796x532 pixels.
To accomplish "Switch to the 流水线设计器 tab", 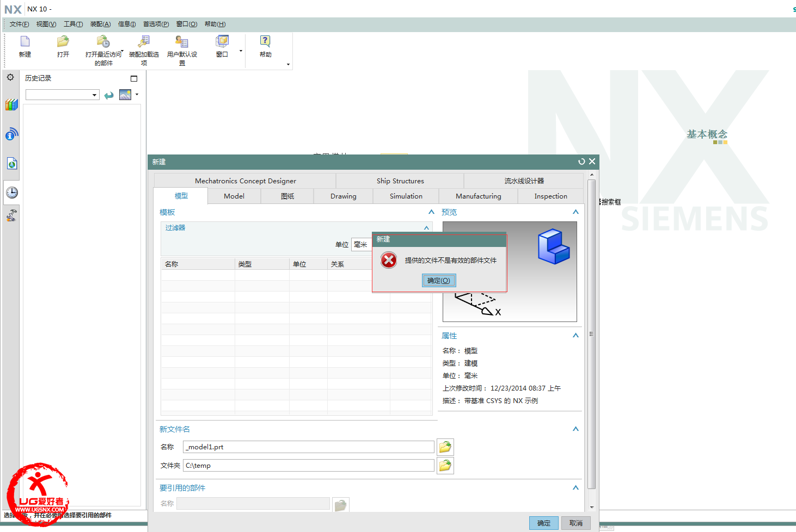I will [x=524, y=181].
